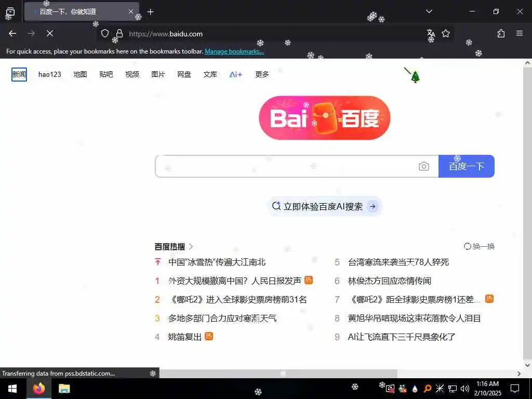Image resolution: width=532 pixels, height=399 pixels.
Task: Click Firefox icon in the taskbar
Action: [x=38, y=389]
